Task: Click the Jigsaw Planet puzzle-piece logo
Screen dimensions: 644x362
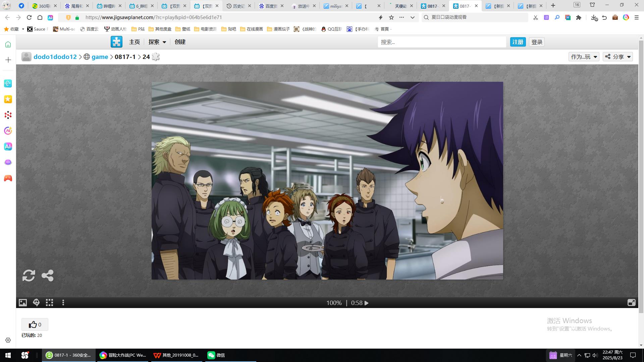Action: pyautogui.click(x=116, y=42)
